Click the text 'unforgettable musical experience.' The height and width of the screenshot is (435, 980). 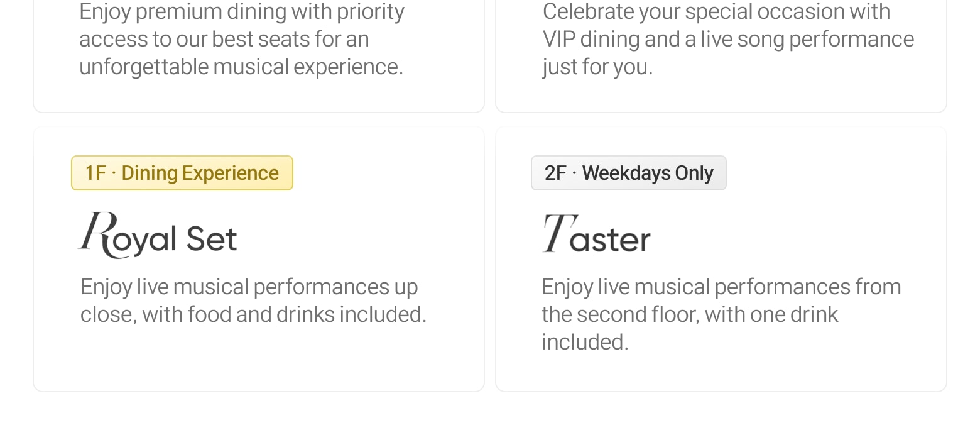(241, 67)
